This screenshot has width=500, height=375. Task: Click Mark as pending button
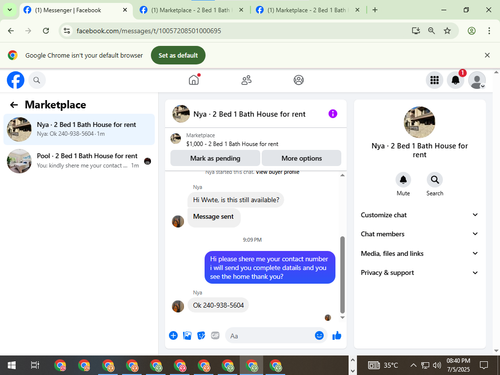click(x=215, y=158)
